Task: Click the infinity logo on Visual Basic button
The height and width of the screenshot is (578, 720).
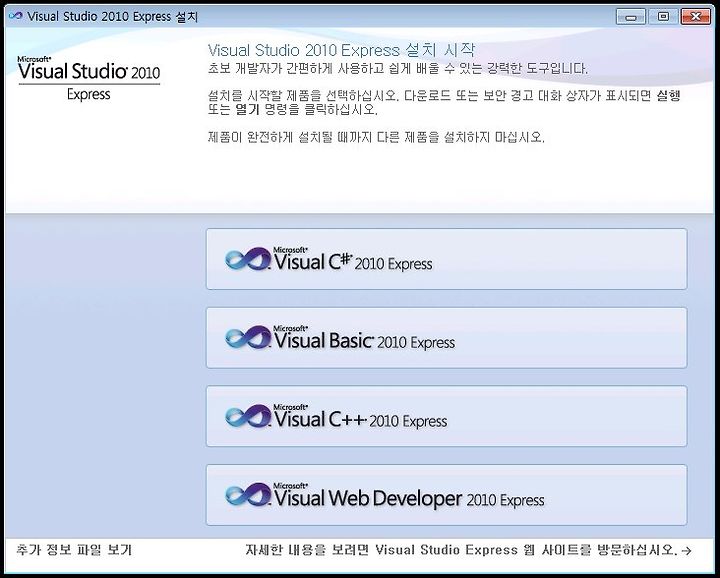Action: click(248, 338)
